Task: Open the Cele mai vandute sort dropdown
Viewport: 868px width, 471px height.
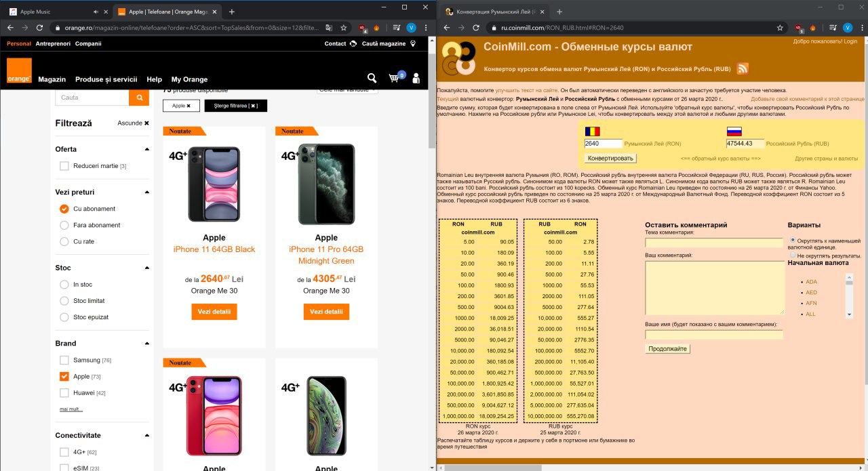Action: pos(347,89)
